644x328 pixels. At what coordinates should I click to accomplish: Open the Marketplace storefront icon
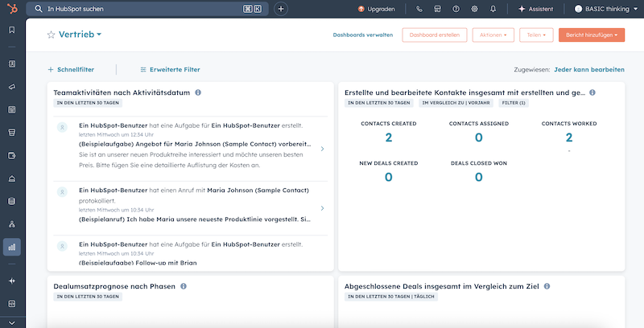click(437, 9)
